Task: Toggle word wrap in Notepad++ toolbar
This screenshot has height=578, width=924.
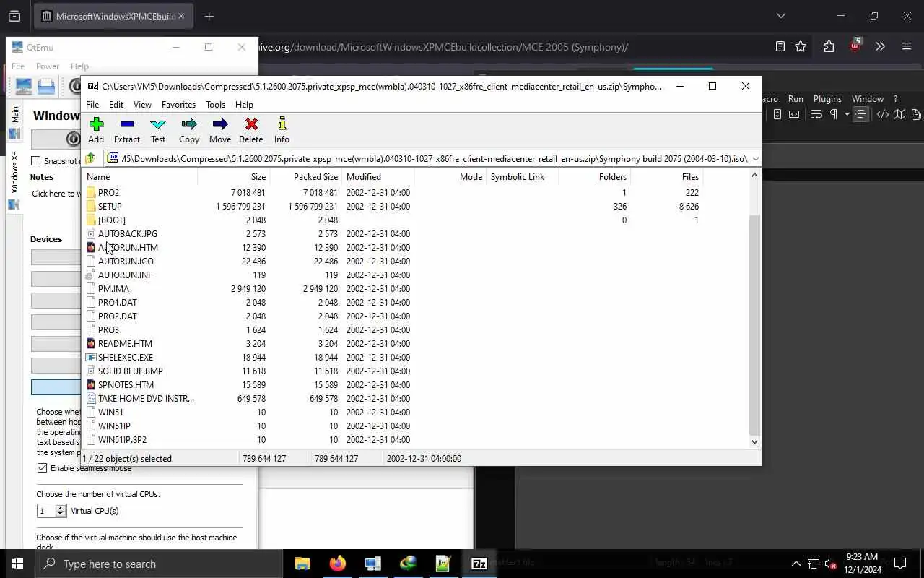Action: tap(816, 114)
